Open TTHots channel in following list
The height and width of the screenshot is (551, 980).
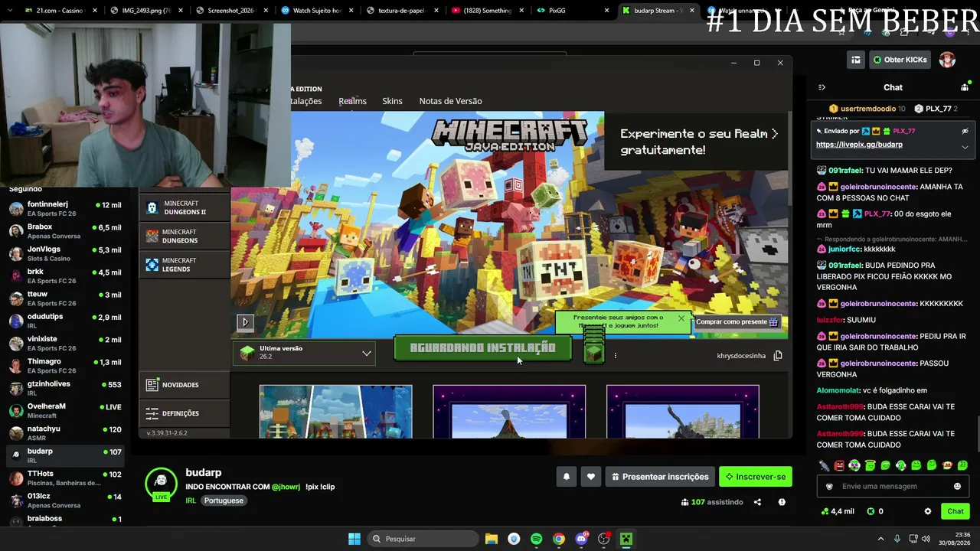tap(65, 478)
